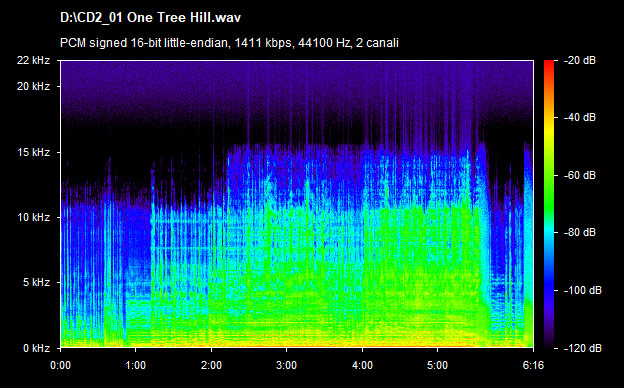Click the 15 kHz frequency axis label
Viewport: 624px width, 388px height.
(x=33, y=152)
